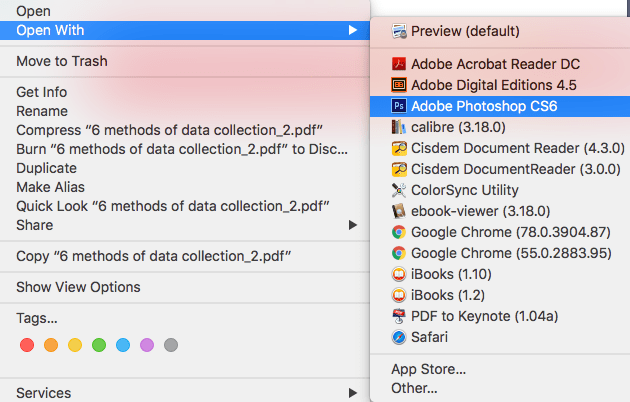Open with Cisdem DocumentReader (3.0.0)
The height and width of the screenshot is (402, 630).
pos(500,169)
